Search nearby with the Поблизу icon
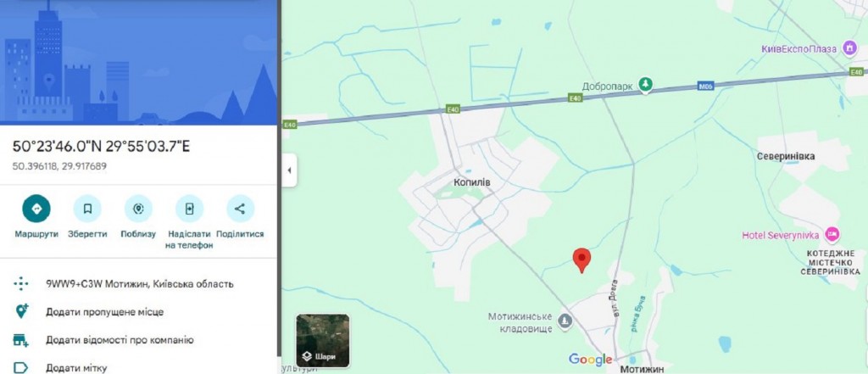The image size is (868, 374). coord(138,209)
